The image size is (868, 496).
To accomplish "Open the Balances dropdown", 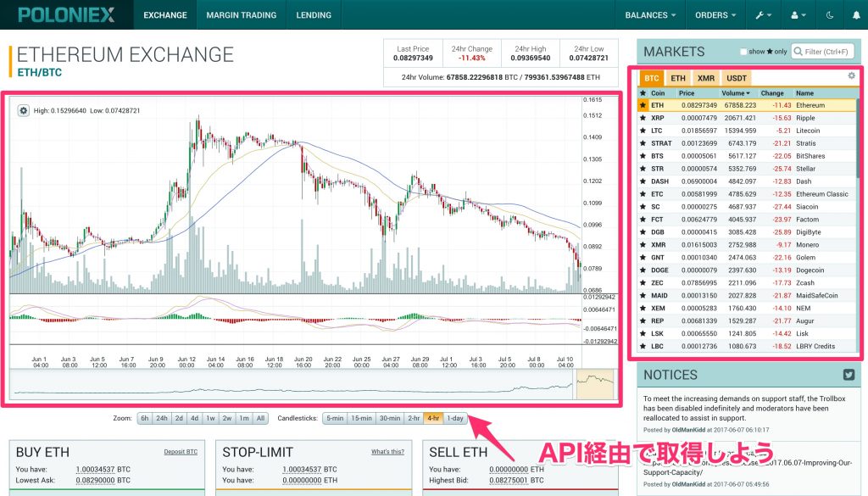I will [x=650, y=15].
